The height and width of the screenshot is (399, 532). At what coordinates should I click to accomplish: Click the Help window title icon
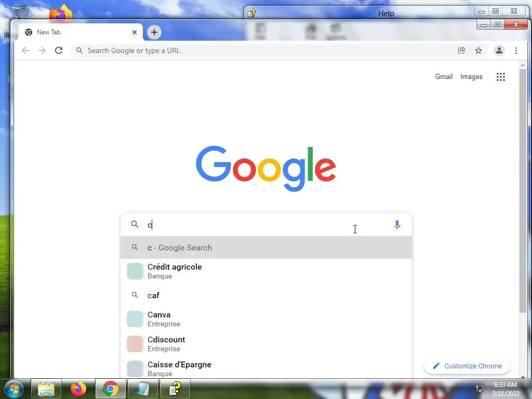[251, 13]
